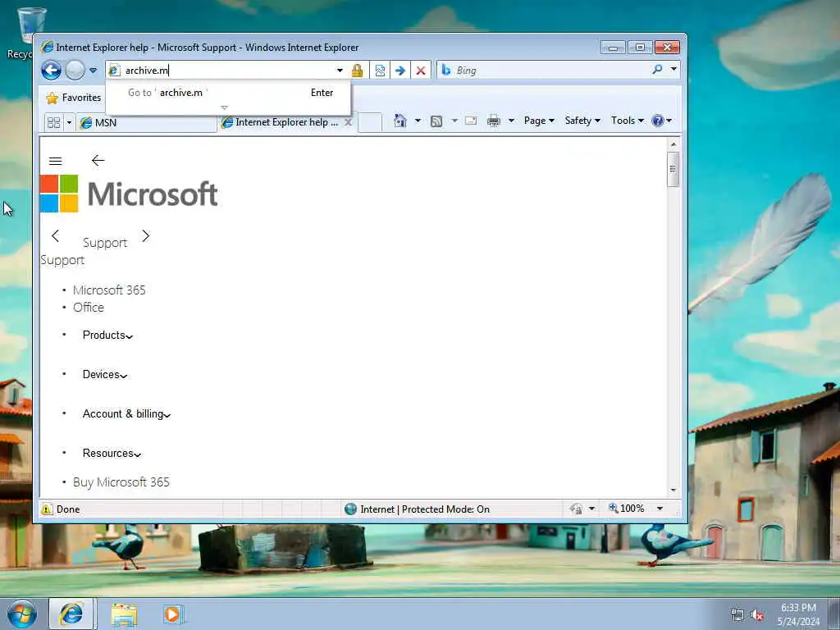The image size is (840, 630).
Task: Click the Forward navigation button
Action: (x=75, y=71)
